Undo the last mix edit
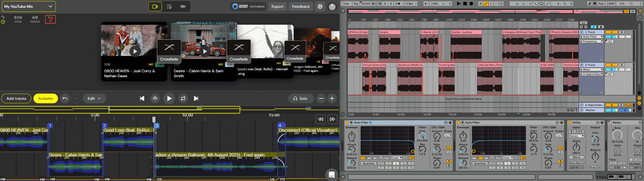 (x=65, y=98)
